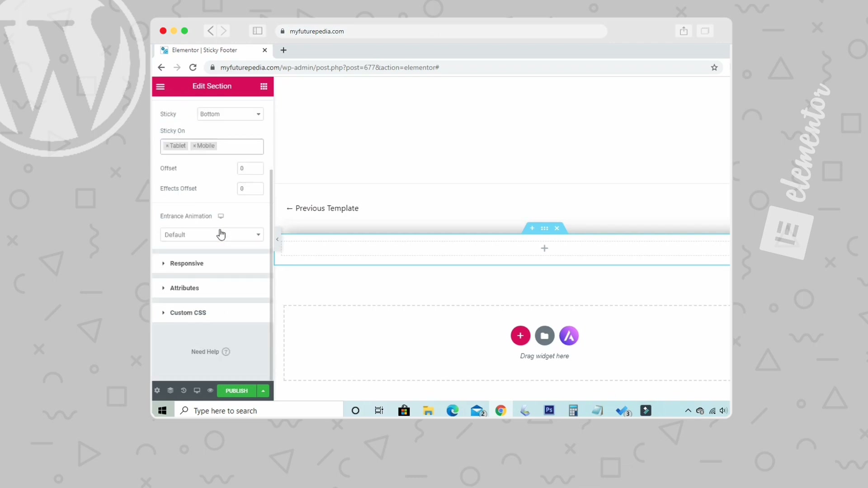Open Cortana circle icon on taskbar
The image size is (868, 488).
pyautogui.click(x=355, y=410)
